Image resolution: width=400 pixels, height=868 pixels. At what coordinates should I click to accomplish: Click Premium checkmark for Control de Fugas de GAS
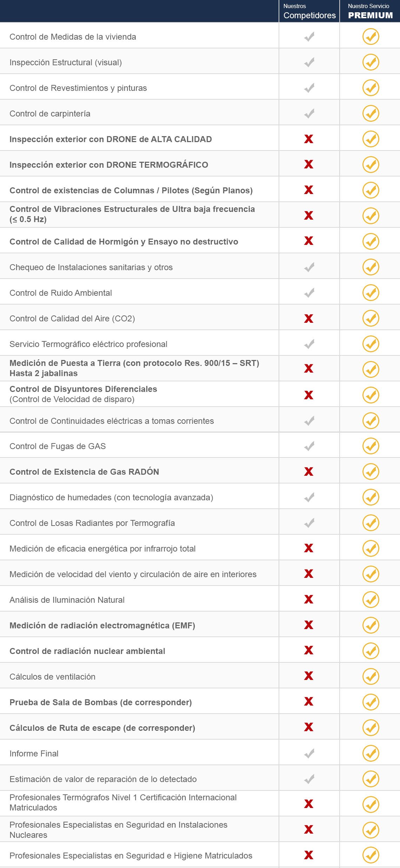click(x=371, y=446)
